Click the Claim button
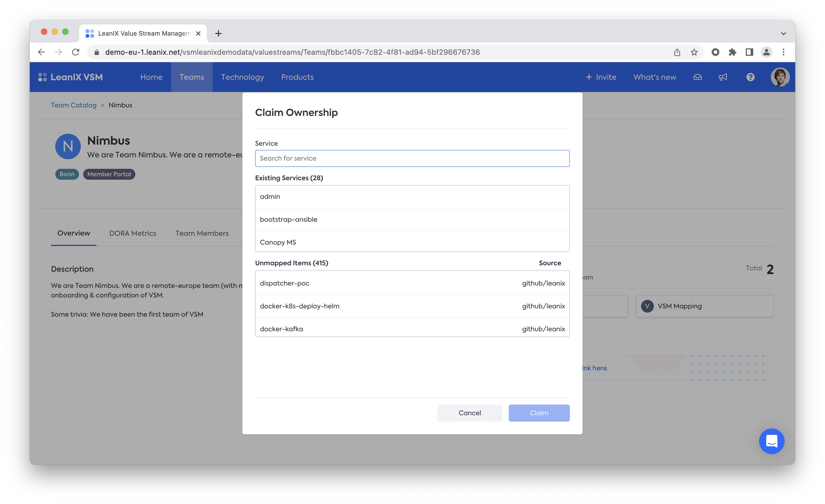The height and width of the screenshot is (504, 825). 539,413
